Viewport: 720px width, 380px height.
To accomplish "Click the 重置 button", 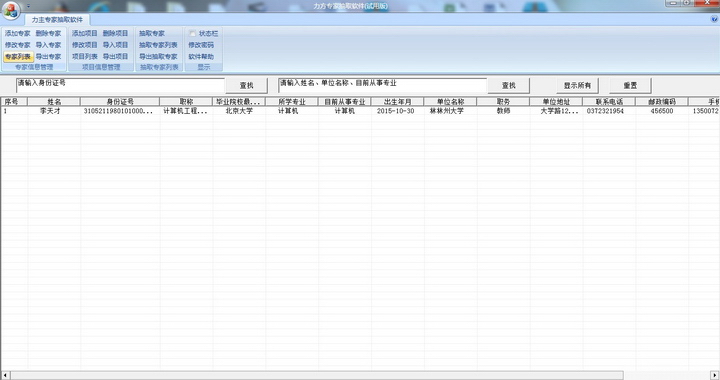I will (x=630, y=85).
